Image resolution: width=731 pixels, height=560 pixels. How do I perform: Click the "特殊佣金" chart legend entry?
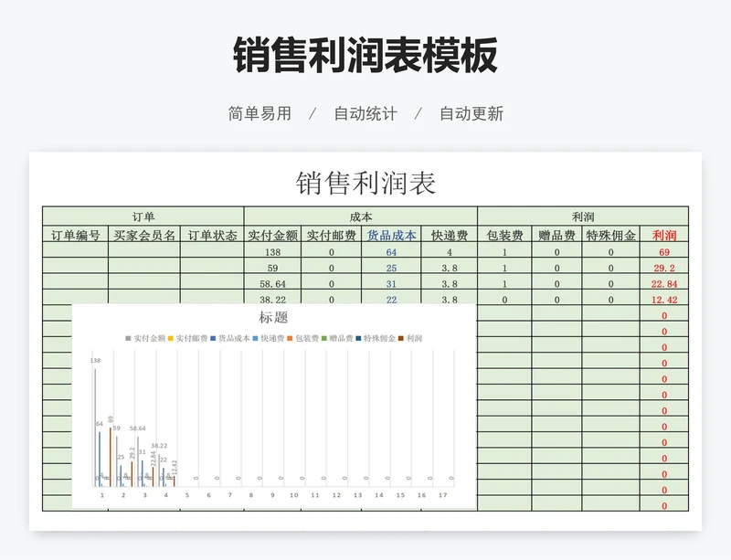(x=381, y=338)
